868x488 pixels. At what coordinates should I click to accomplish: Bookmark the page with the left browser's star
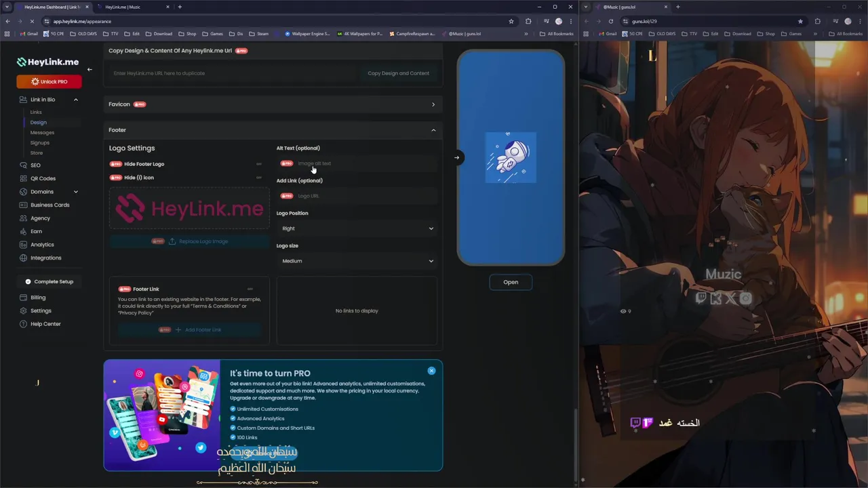511,21
